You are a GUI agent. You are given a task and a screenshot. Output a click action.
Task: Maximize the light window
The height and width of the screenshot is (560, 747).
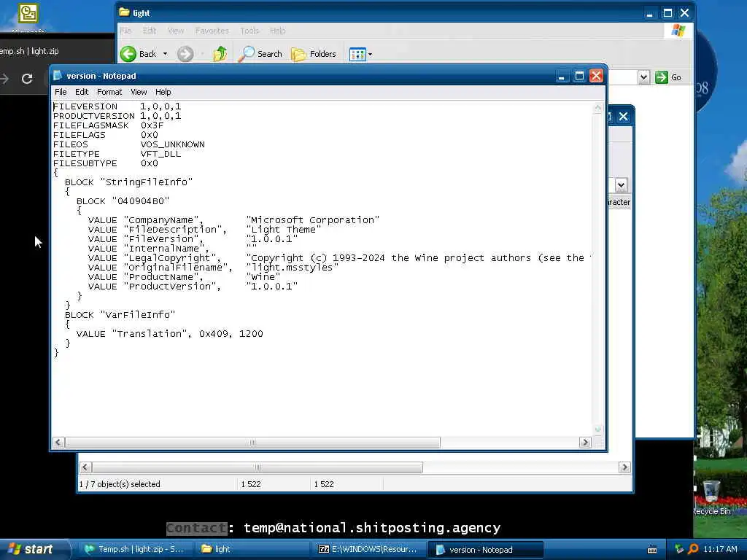tap(667, 13)
